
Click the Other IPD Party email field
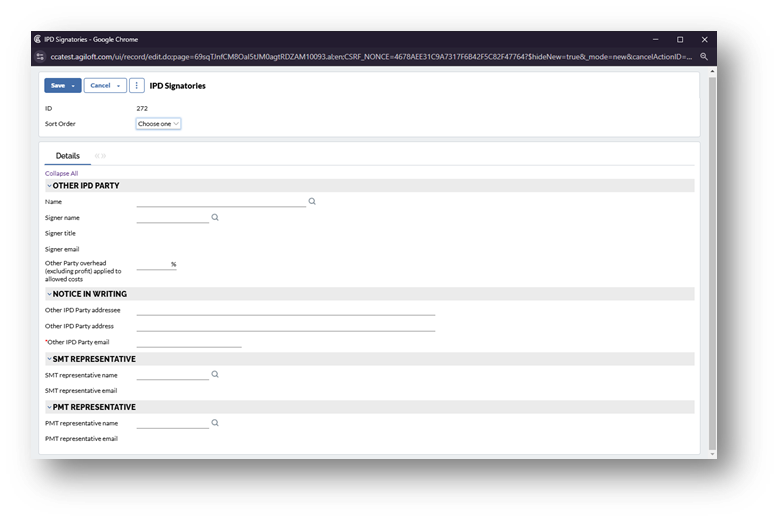(189, 342)
